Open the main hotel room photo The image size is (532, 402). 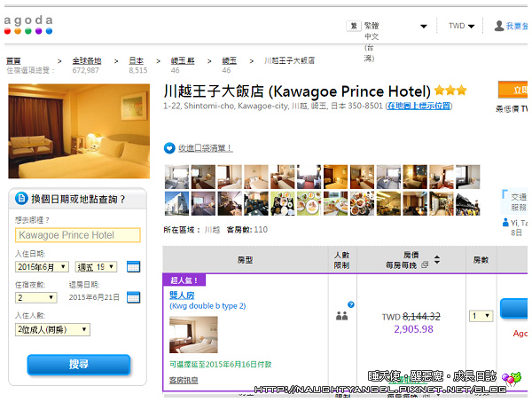[79, 131]
